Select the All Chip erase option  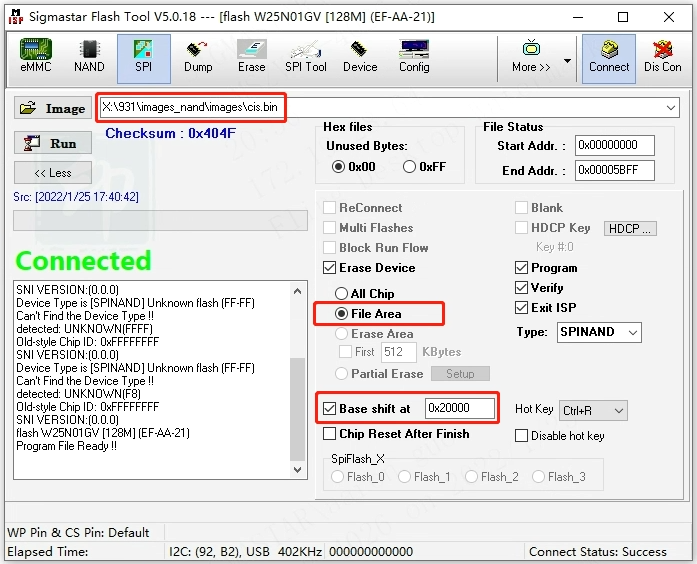tap(343, 294)
